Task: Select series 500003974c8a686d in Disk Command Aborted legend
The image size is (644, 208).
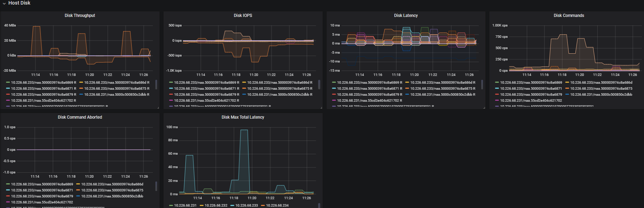Action: click(112, 184)
